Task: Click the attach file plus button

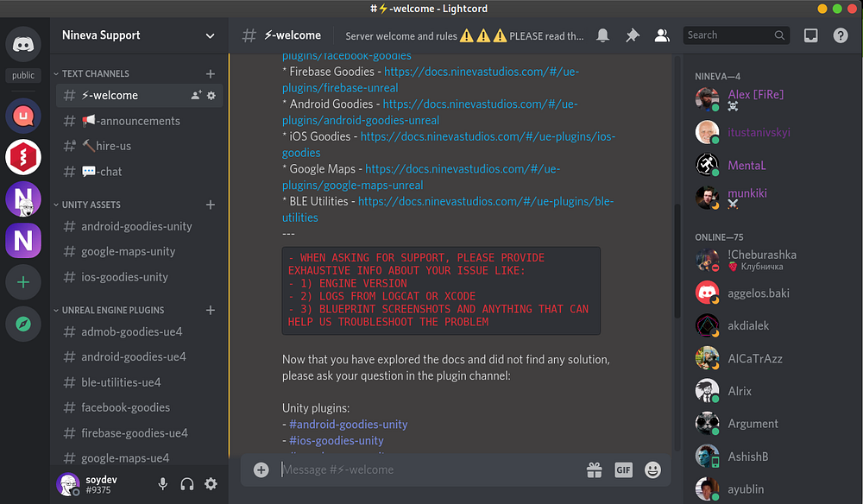Action: coord(261,469)
